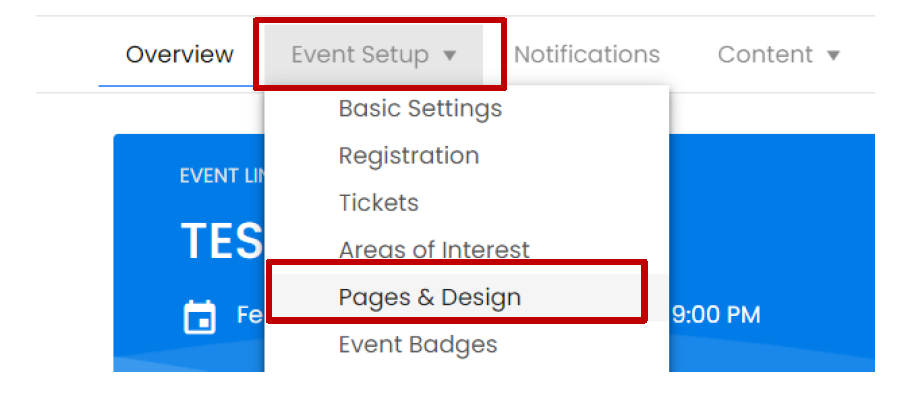Select Areas of Interest option
The image size is (899, 411).
click(434, 249)
